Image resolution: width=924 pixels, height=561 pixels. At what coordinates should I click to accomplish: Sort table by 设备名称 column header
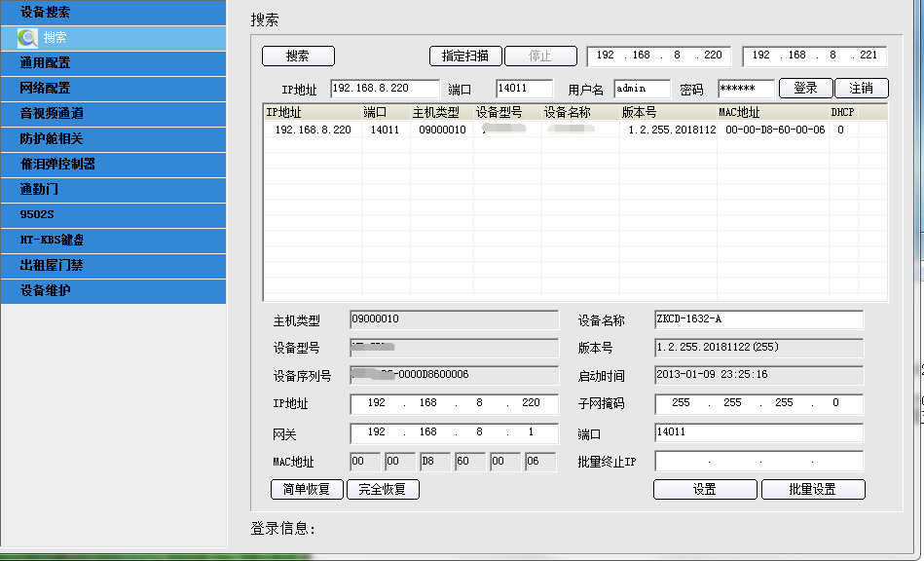[x=580, y=113]
